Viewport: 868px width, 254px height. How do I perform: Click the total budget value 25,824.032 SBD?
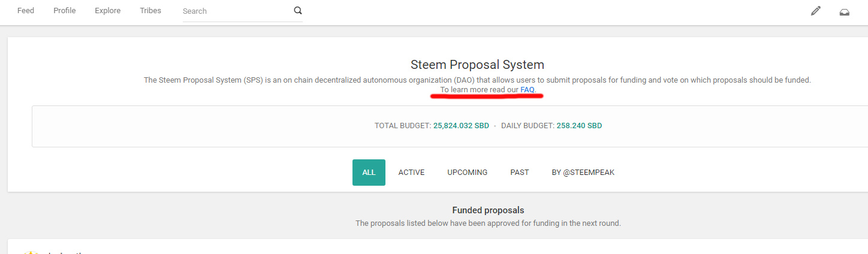point(461,126)
